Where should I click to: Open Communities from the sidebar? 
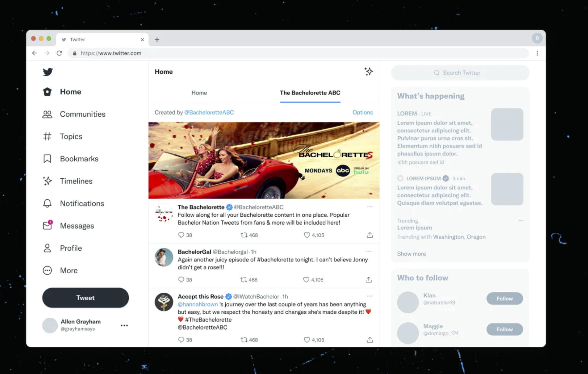point(74,114)
